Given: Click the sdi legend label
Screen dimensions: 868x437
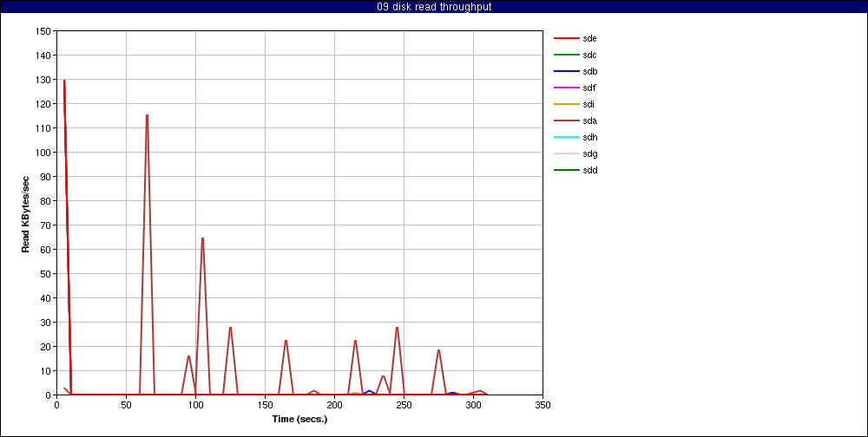Looking at the screenshot, I should pos(589,104).
